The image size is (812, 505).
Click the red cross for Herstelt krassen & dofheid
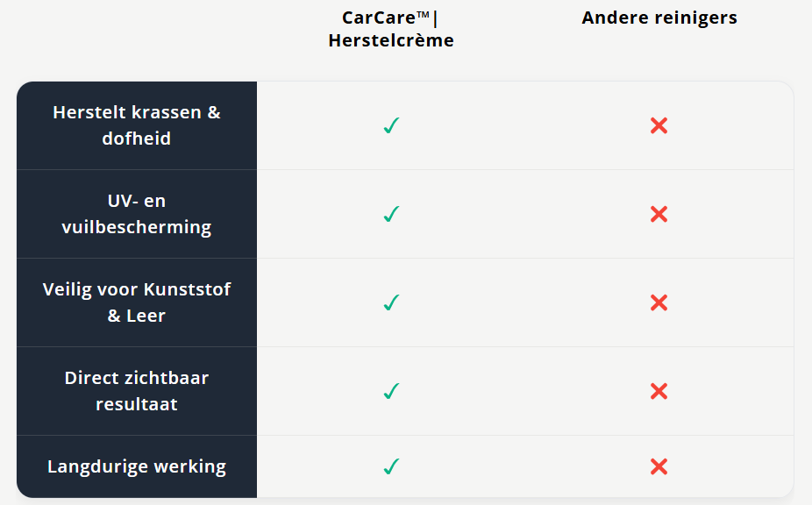[659, 125]
